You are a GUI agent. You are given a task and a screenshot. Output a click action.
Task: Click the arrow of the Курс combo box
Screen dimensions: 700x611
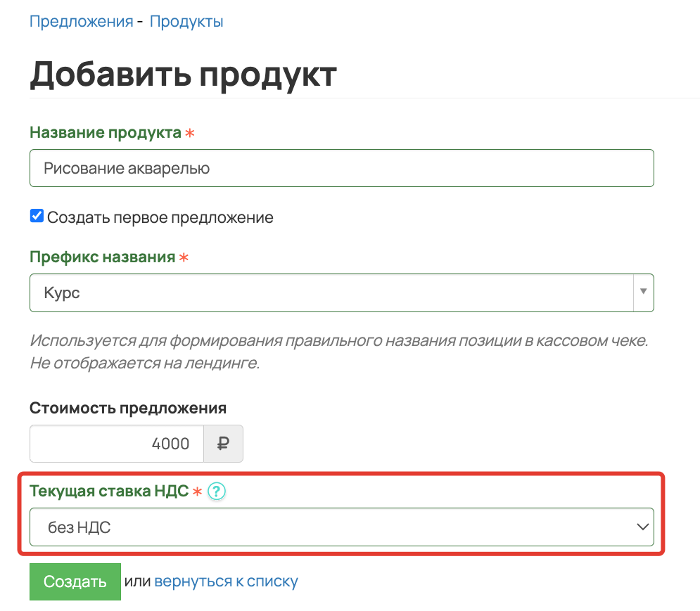643,292
